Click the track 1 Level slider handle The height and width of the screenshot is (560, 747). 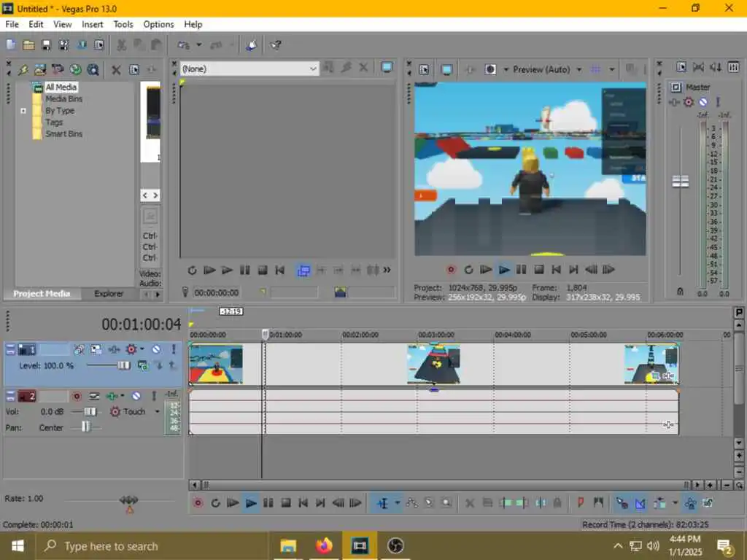(x=123, y=365)
